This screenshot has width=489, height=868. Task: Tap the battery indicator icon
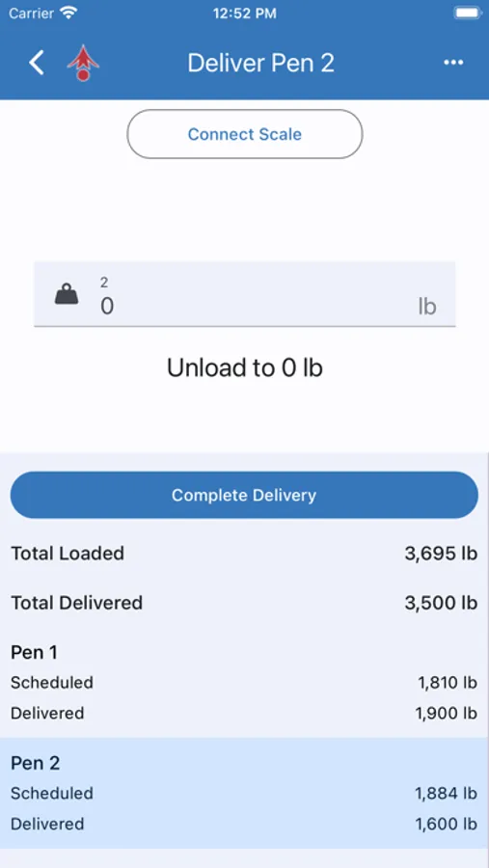468,14
